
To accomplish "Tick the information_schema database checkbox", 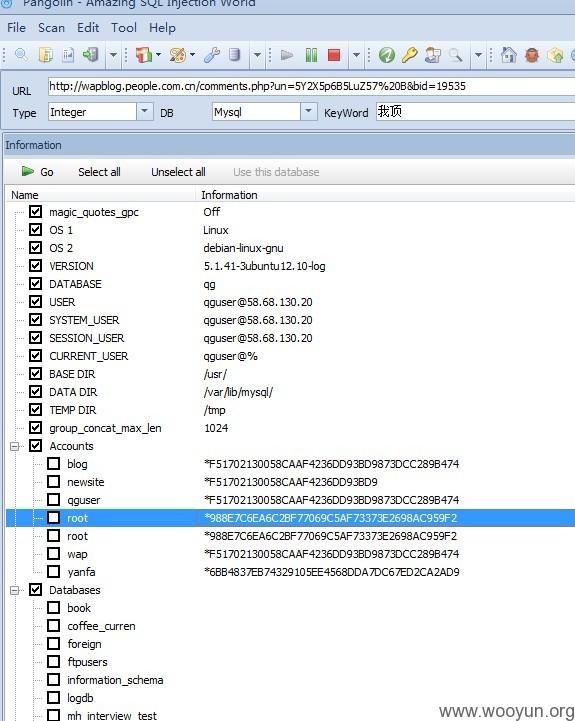I will pyautogui.click(x=54, y=680).
